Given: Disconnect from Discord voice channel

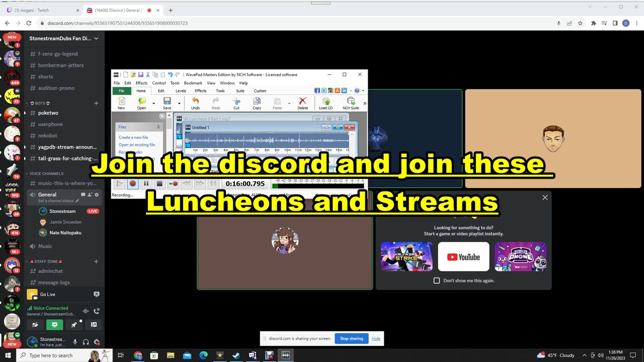Looking at the screenshot, I should (x=97, y=311).
